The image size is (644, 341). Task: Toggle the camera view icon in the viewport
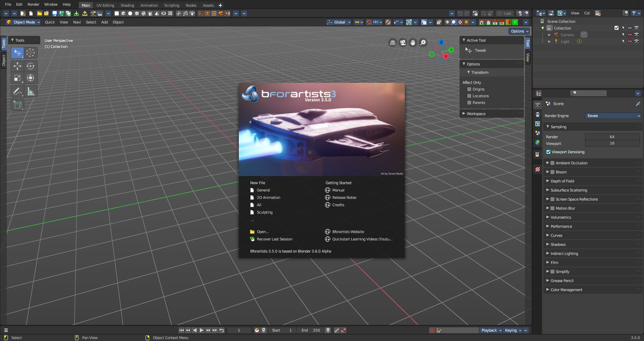[x=402, y=43]
